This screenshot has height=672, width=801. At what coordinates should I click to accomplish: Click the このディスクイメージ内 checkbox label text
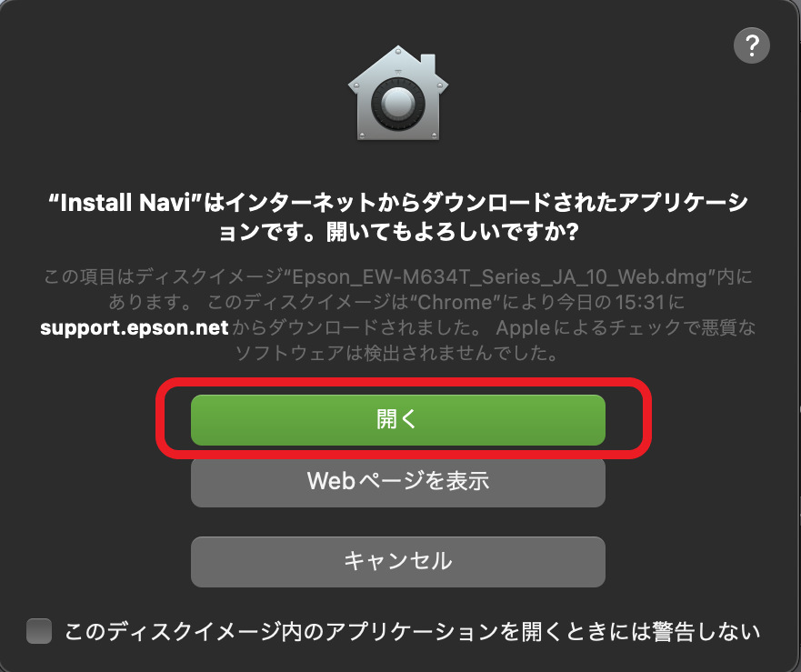(412, 632)
